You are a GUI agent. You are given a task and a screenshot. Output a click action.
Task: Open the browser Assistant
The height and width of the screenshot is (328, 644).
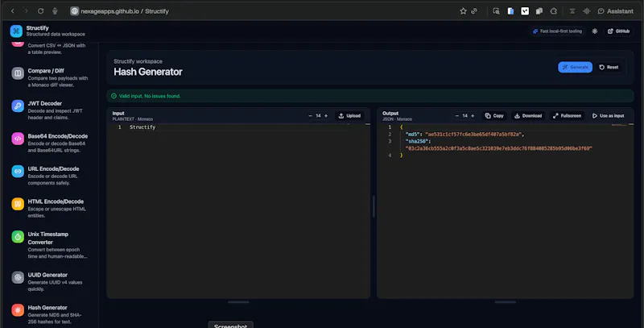coord(615,11)
